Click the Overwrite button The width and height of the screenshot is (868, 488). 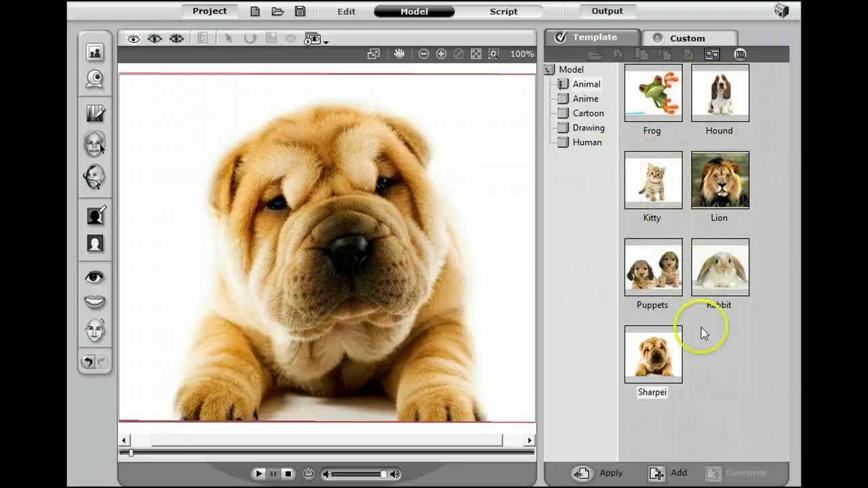[737, 473]
